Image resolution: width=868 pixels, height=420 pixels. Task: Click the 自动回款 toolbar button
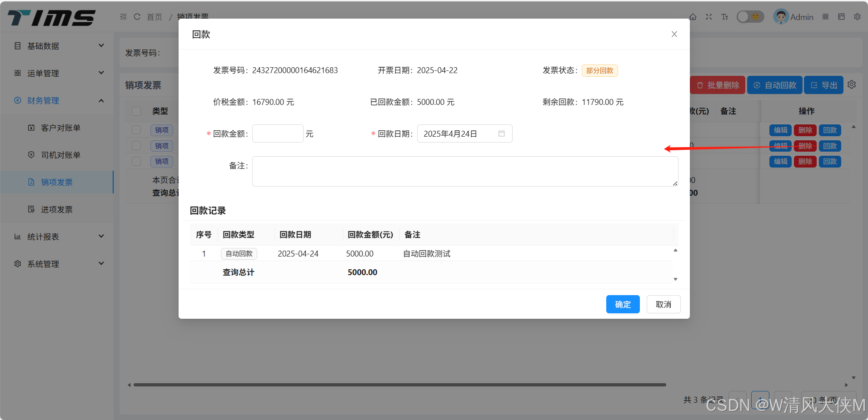click(x=775, y=85)
